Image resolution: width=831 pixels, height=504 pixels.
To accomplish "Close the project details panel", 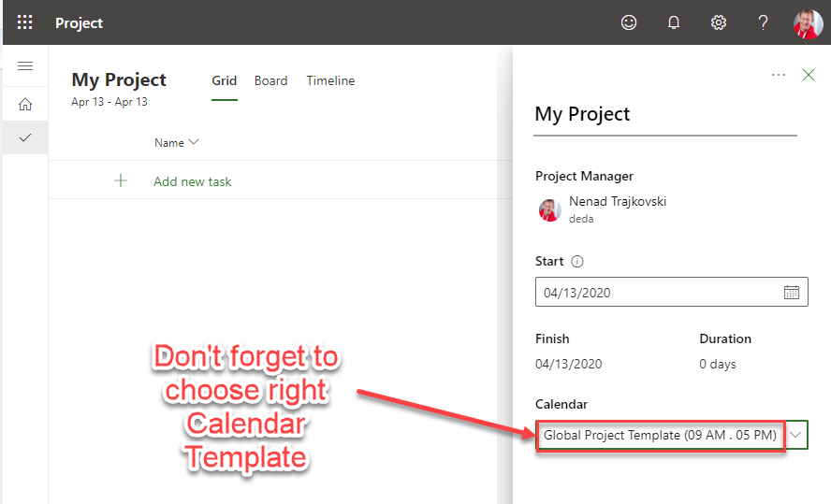I will click(809, 75).
